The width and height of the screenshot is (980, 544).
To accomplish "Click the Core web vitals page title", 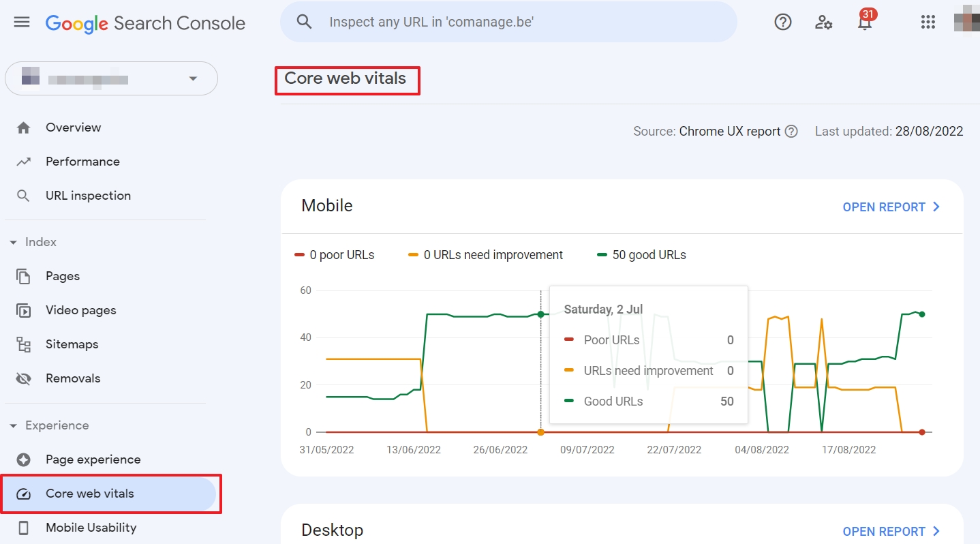I will (346, 78).
